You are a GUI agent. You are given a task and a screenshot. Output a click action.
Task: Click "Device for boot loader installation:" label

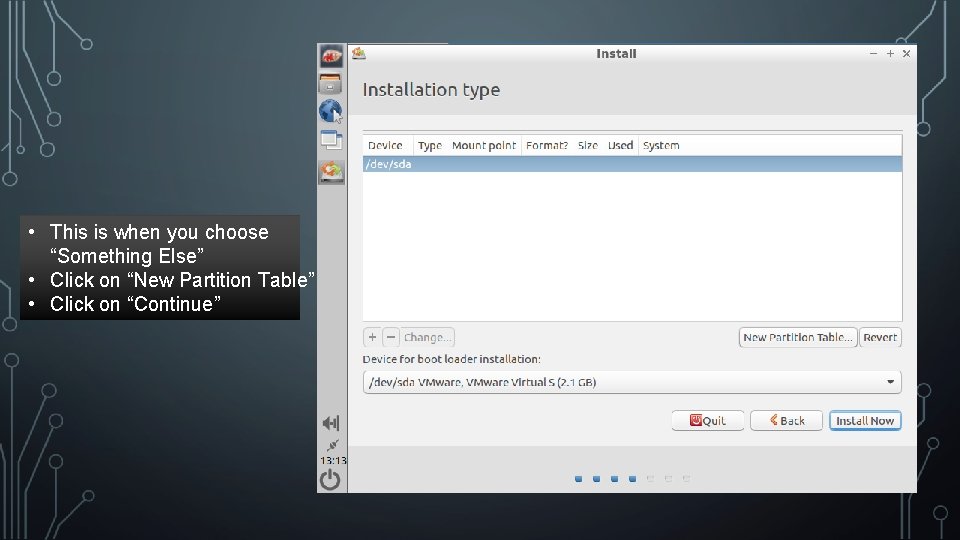(x=451, y=359)
